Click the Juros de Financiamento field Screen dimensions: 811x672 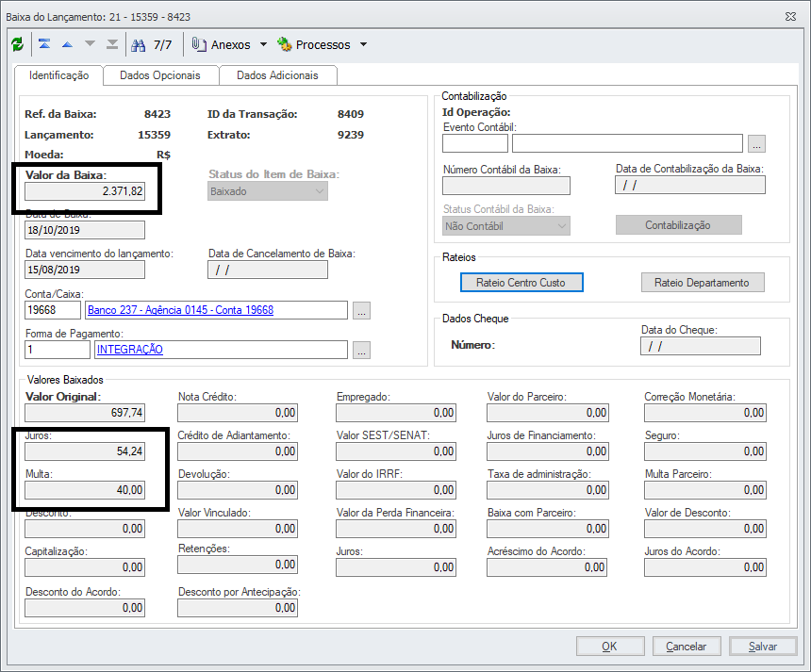[x=548, y=451]
